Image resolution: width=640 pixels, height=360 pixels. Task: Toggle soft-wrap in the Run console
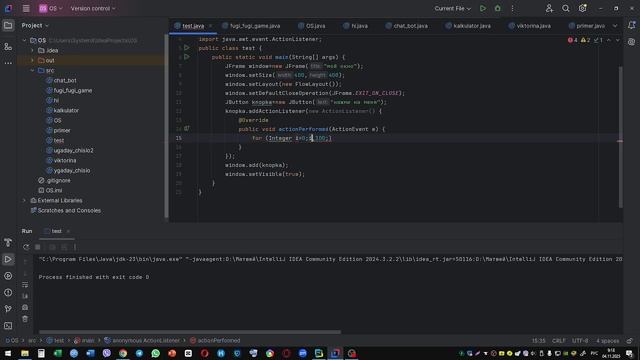coord(25,284)
